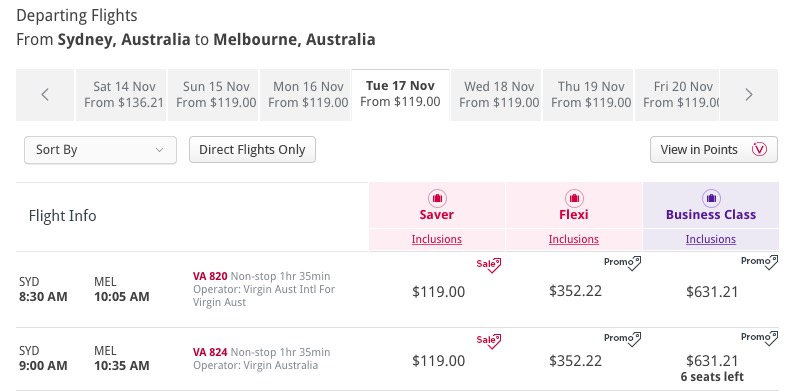Open the Saver Inclusions link
Viewport: 802px width, 392px height.
tap(437, 239)
